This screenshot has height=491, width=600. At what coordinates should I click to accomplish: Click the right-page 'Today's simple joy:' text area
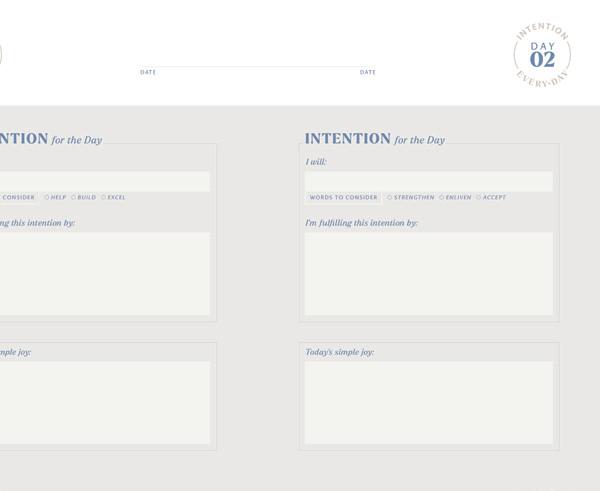pos(429,403)
